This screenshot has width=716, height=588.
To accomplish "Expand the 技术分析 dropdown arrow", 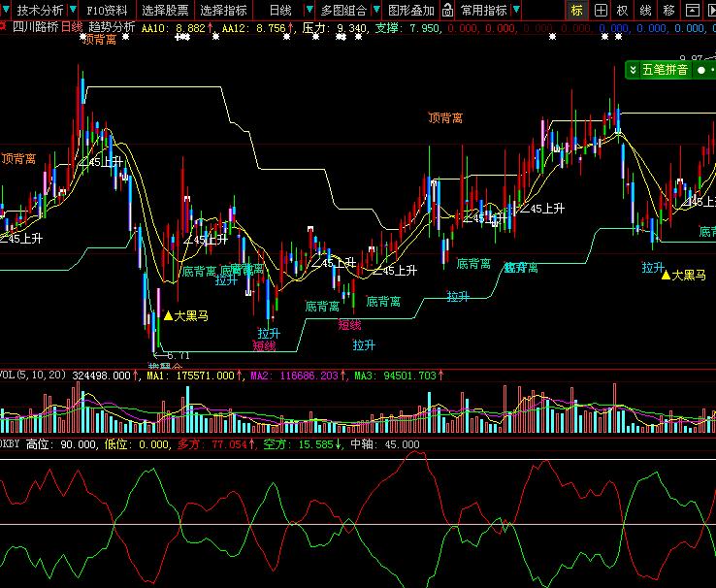I will point(73,11).
